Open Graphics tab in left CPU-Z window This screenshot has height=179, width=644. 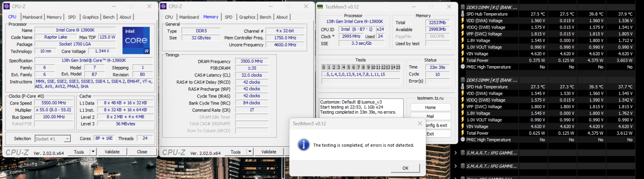91,17
